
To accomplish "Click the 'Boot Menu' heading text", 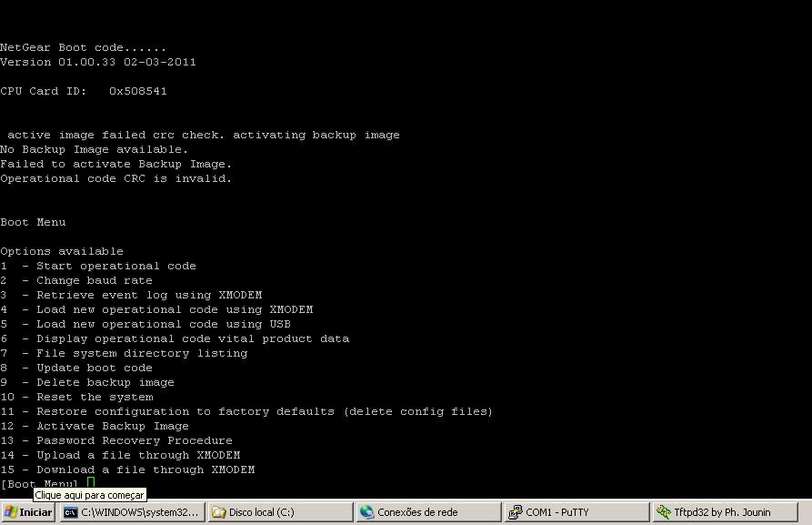I will (33, 222).
